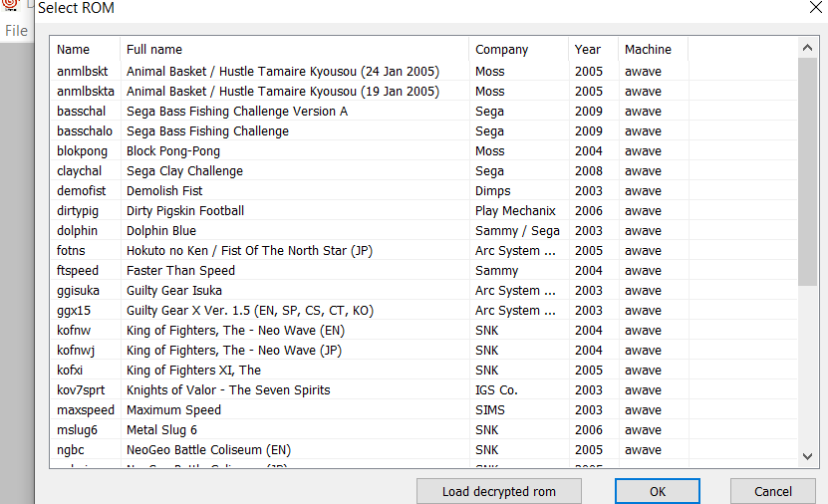Select Dolphin Blue in list

coord(423,231)
